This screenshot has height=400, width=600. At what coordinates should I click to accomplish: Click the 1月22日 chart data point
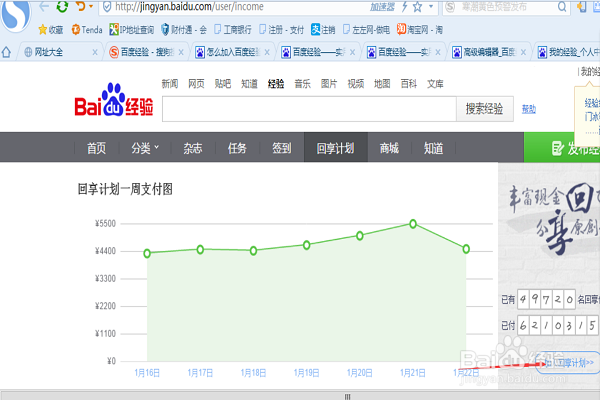point(466,249)
